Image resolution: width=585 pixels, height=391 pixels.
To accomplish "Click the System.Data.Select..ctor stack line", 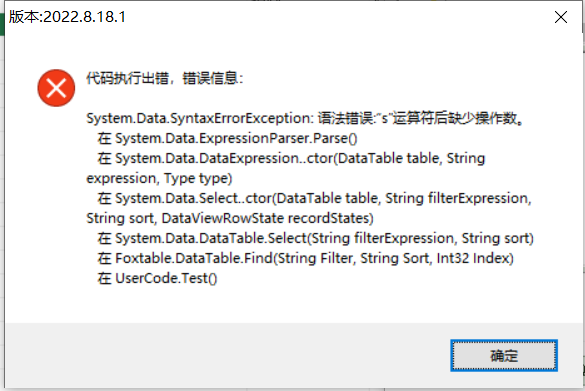I will coord(314,198).
